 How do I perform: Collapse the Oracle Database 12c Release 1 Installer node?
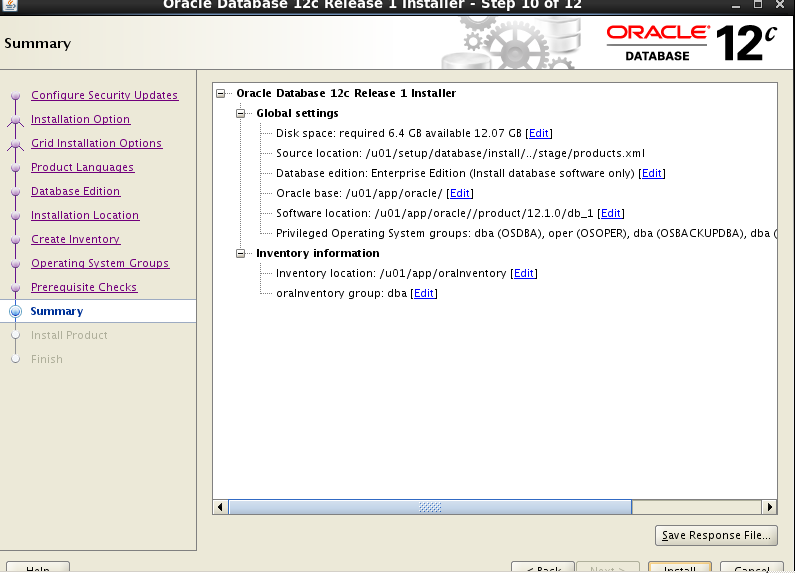pos(221,93)
